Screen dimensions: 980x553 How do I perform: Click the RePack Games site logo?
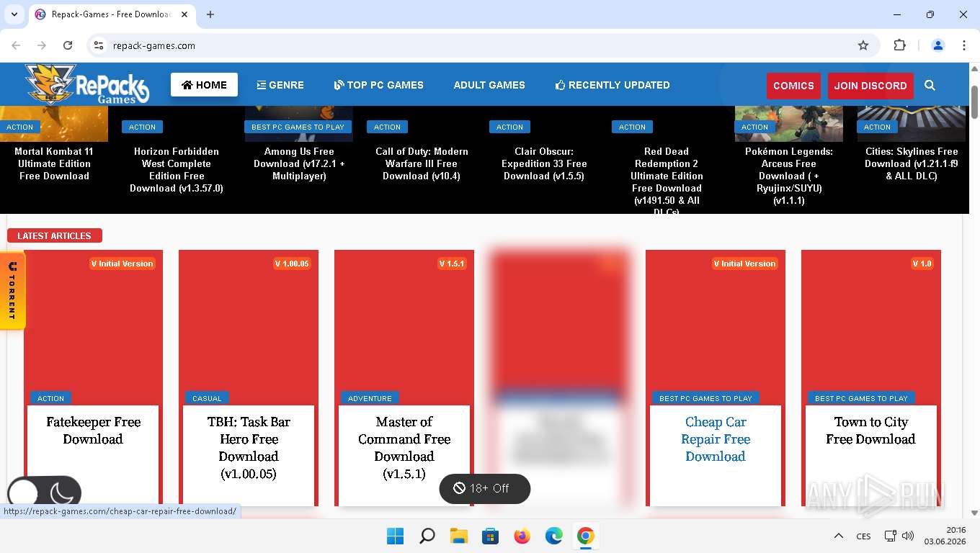pyautogui.click(x=87, y=84)
